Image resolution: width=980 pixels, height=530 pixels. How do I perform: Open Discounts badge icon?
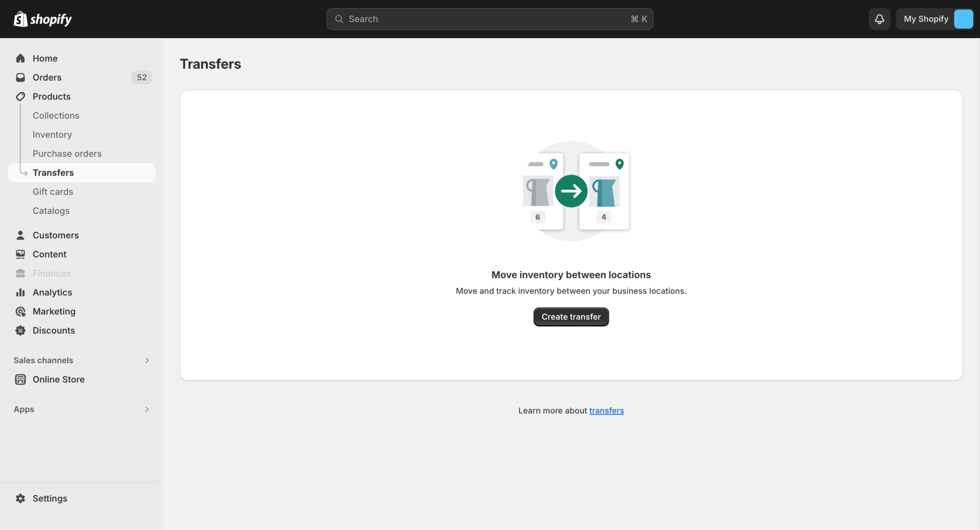tap(20, 331)
